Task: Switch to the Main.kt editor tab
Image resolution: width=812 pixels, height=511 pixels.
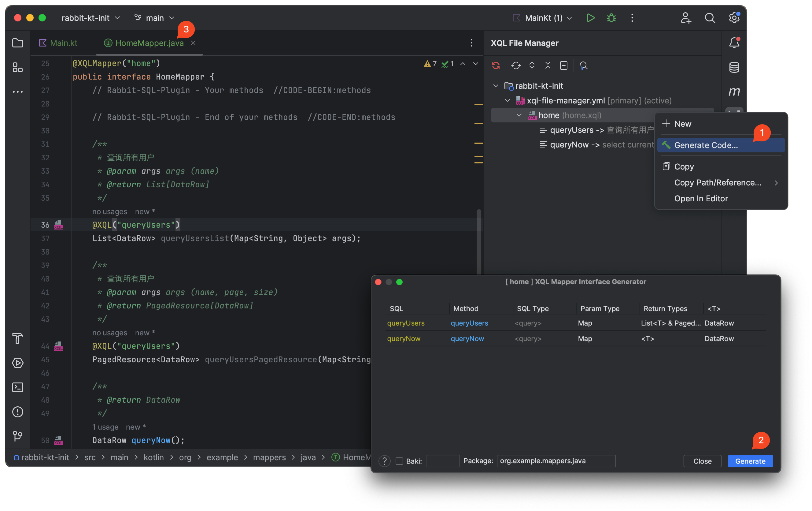Action: 58,43
